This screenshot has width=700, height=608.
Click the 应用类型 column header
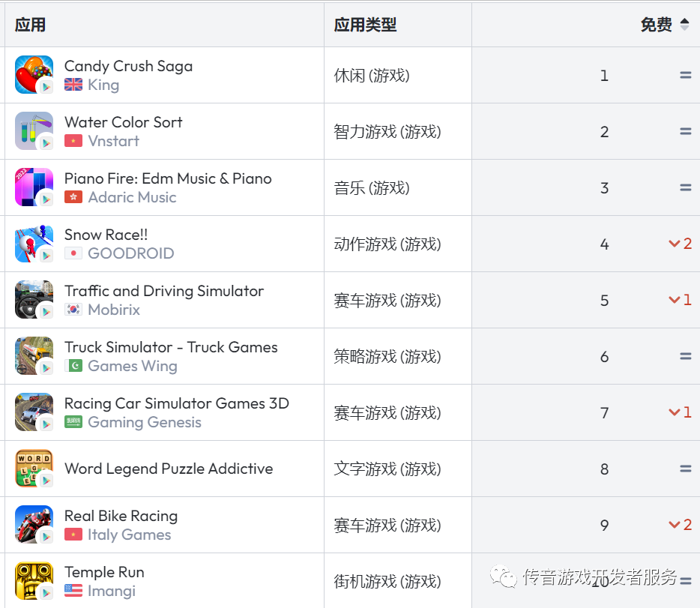point(365,25)
